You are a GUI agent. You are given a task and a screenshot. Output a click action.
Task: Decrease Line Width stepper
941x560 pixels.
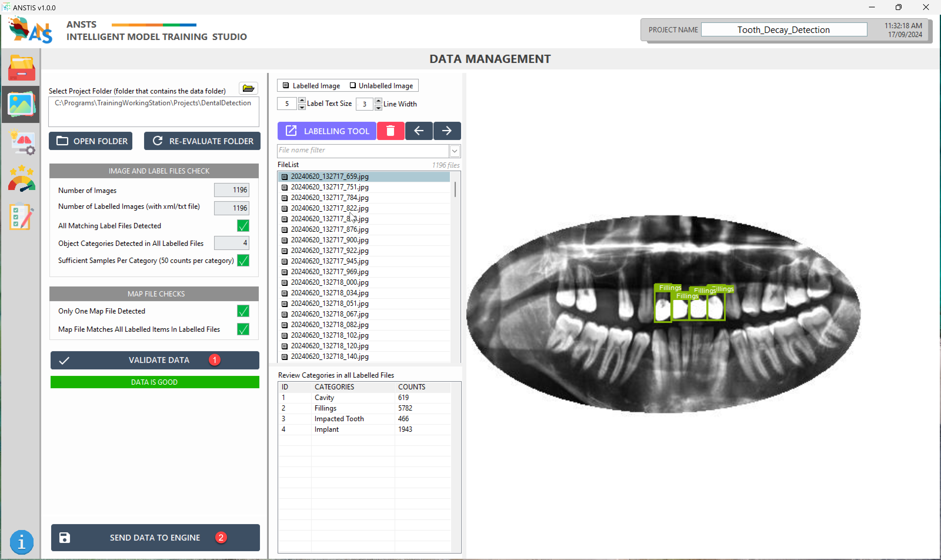[378, 108]
